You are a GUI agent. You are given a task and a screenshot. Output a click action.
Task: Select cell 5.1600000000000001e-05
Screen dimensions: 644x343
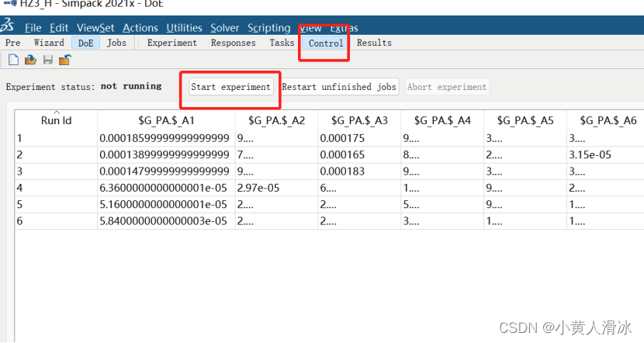click(x=166, y=204)
